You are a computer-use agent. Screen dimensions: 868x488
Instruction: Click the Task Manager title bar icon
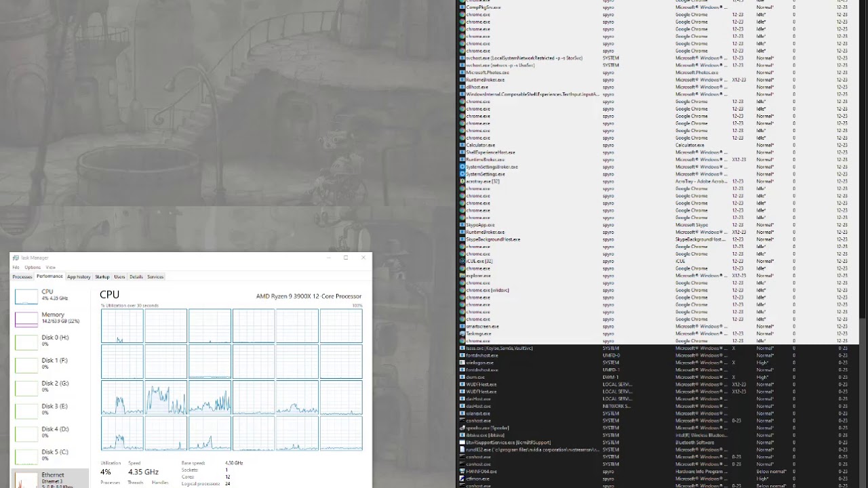pyautogui.click(x=16, y=258)
